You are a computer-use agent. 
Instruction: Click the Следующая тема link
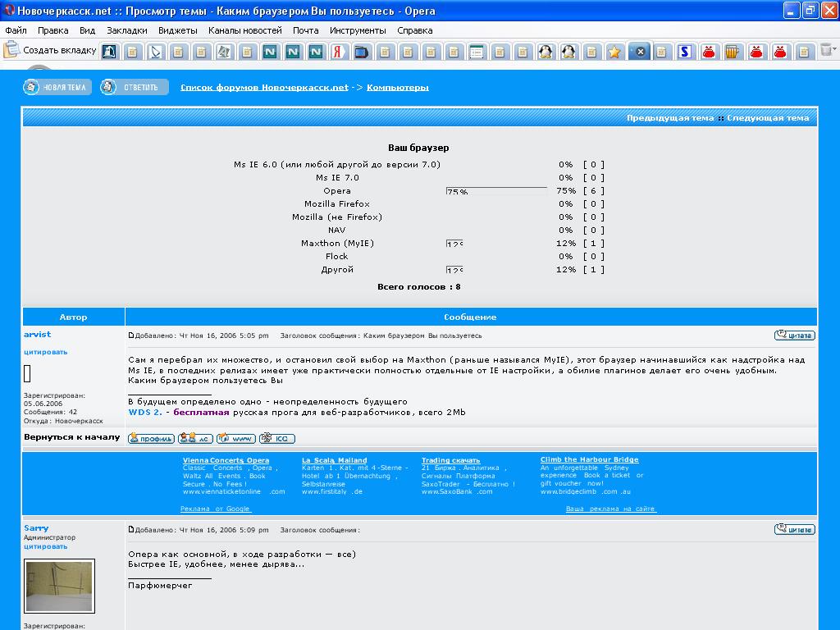(768, 118)
